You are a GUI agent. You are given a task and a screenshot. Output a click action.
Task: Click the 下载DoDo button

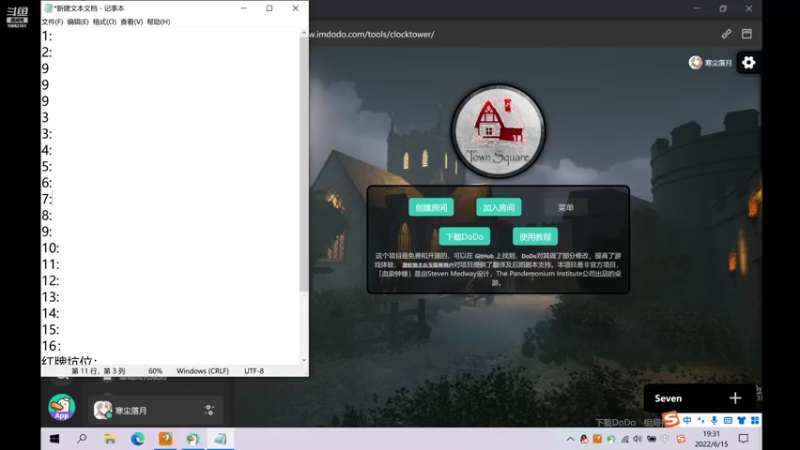click(x=464, y=237)
